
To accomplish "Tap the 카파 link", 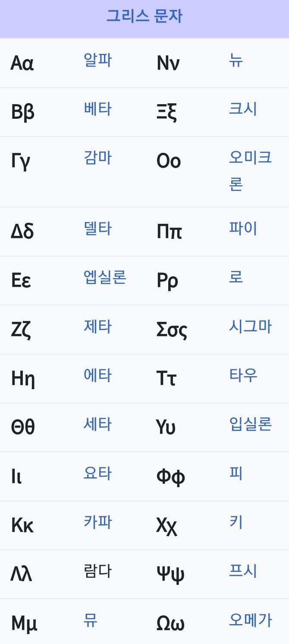I will [x=98, y=522].
